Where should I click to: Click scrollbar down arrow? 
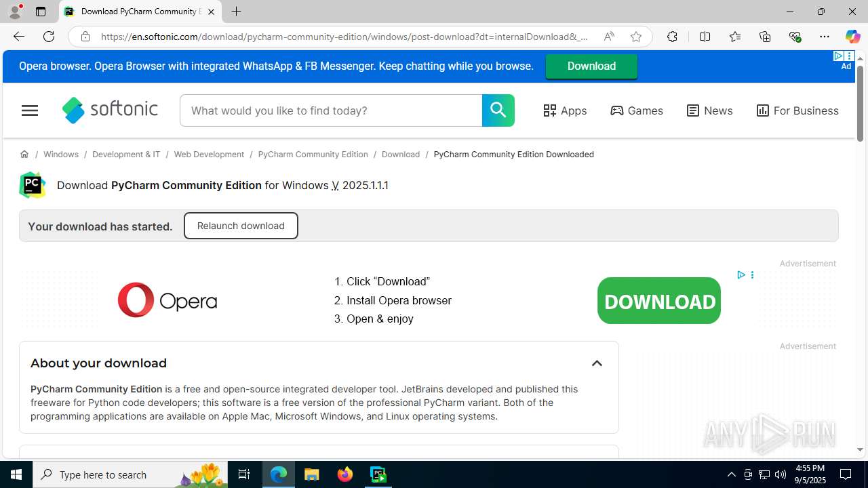point(860,449)
